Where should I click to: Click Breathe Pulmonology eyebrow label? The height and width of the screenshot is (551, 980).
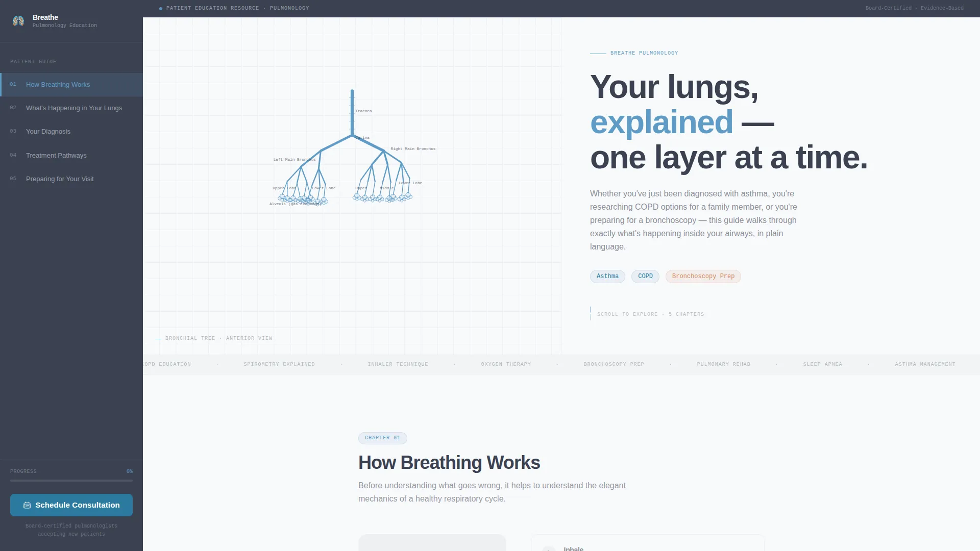tap(644, 53)
